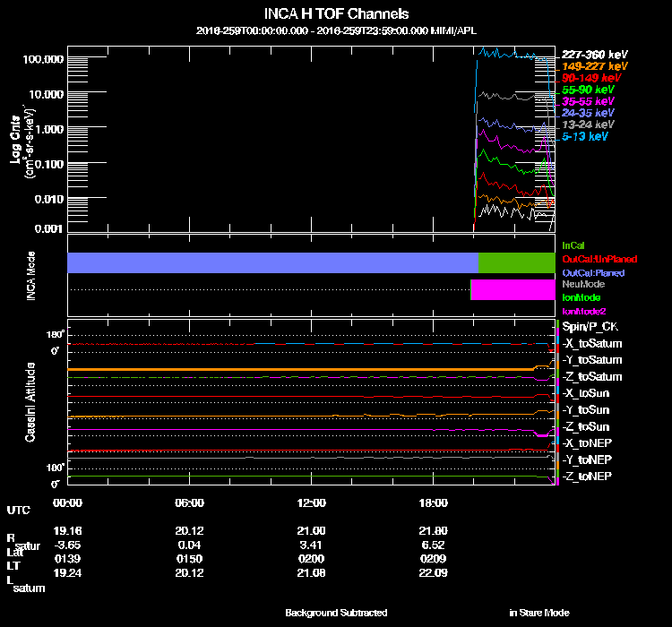672x627 pixels.
Task: Select the NeuMode legend label
Action: click(582, 284)
